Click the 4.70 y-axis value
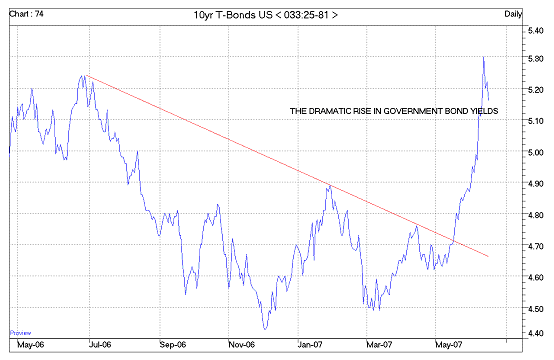 (535, 246)
